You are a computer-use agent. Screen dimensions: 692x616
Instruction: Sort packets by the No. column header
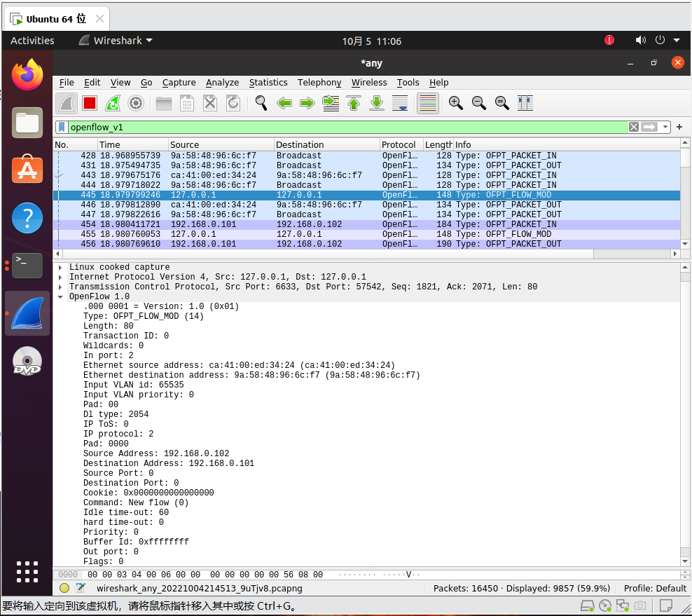pyautogui.click(x=76, y=145)
